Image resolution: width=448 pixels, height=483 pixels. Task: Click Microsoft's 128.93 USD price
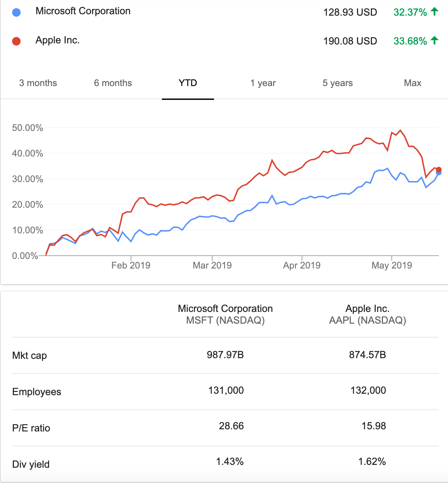click(350, 12)
